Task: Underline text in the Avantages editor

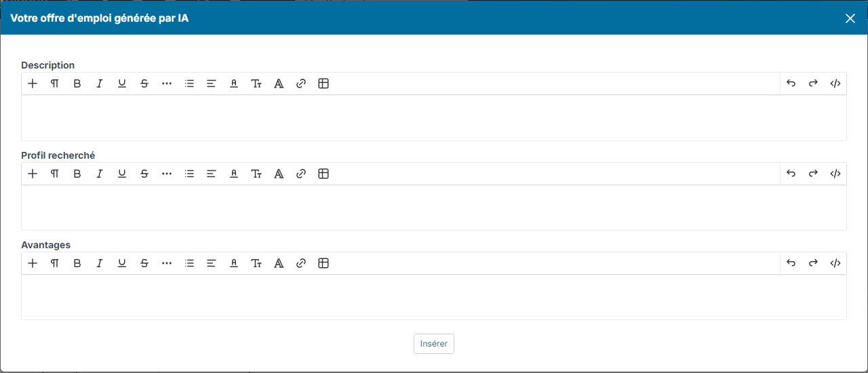Action: point(122,263)
